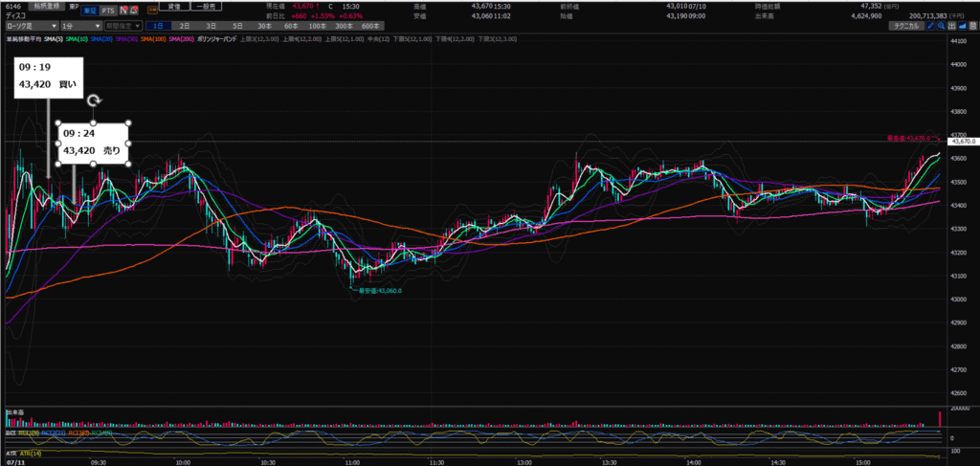Click the rotate handle above 09:24 note
Screen dimensions: 980x466
(x=94, y=100)
